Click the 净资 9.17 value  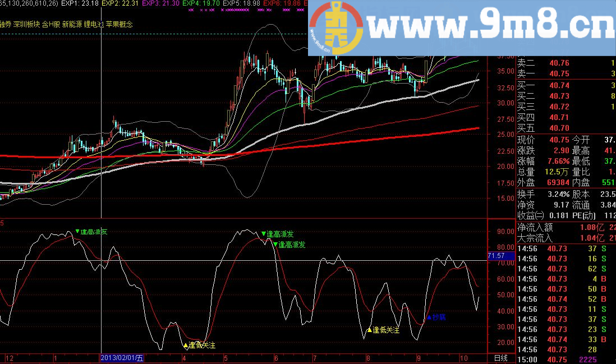point(562,205)
